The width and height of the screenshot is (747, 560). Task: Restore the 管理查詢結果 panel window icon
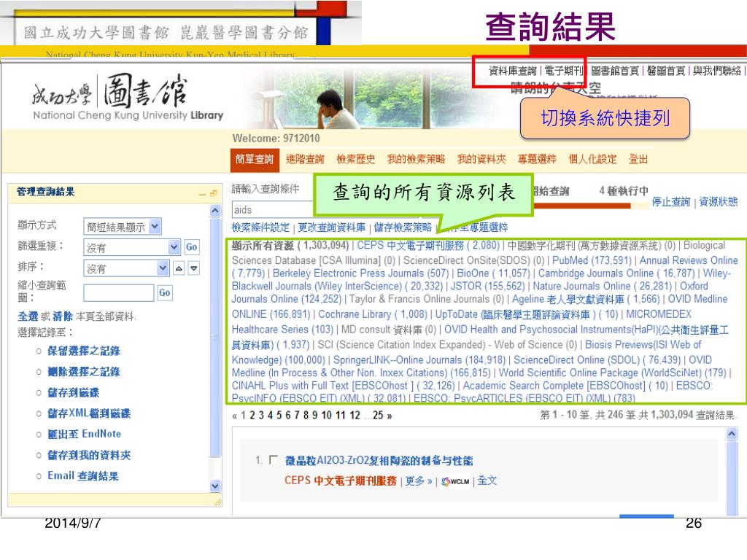point(213,193)
